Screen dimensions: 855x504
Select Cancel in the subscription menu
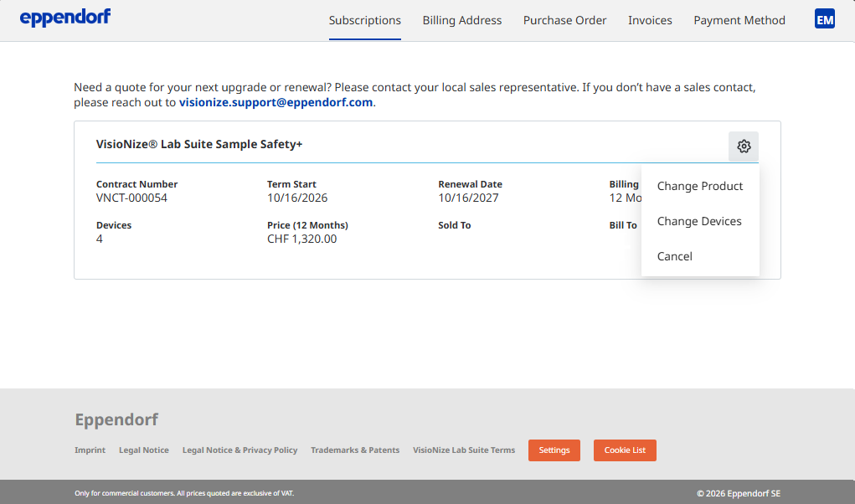(700, 256)
